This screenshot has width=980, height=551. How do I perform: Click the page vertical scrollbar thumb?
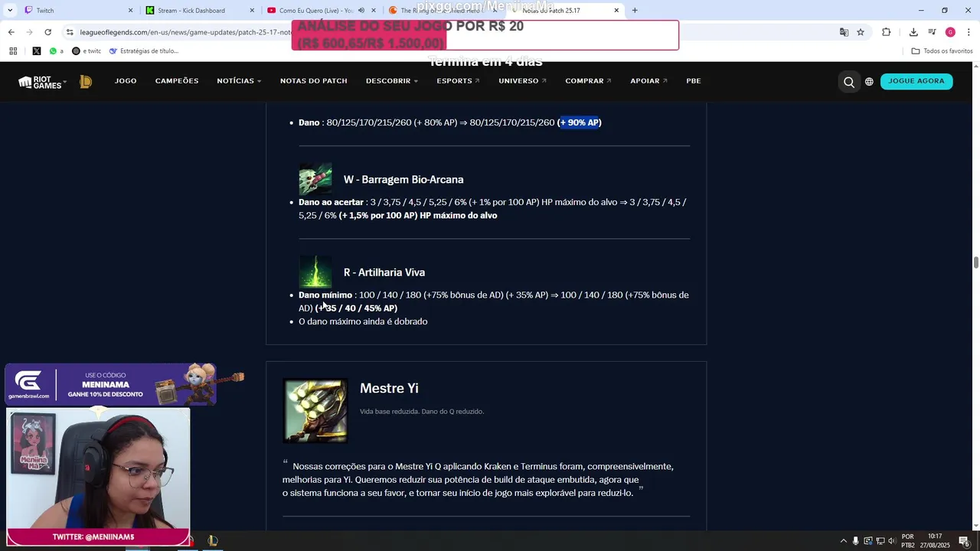pos(976,262)
